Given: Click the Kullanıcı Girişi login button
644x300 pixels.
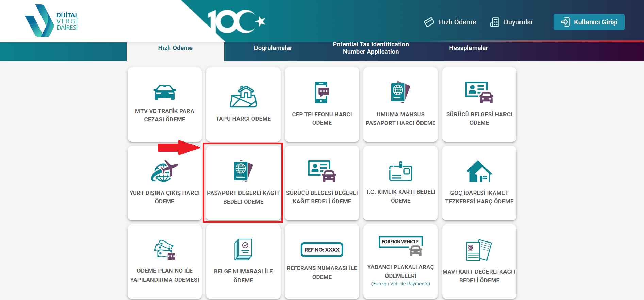Looking at the screenshot, I should tap(589, 22).
